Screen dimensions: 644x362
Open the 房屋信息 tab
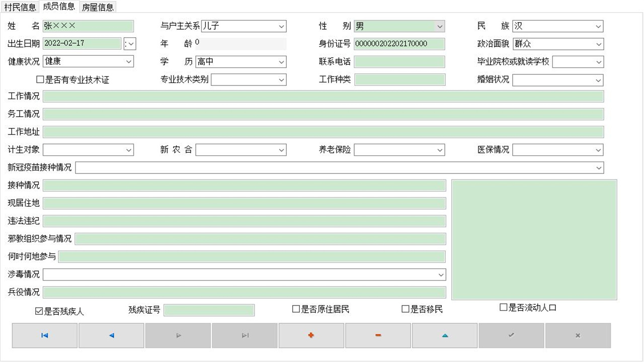(x=98, y=7)
